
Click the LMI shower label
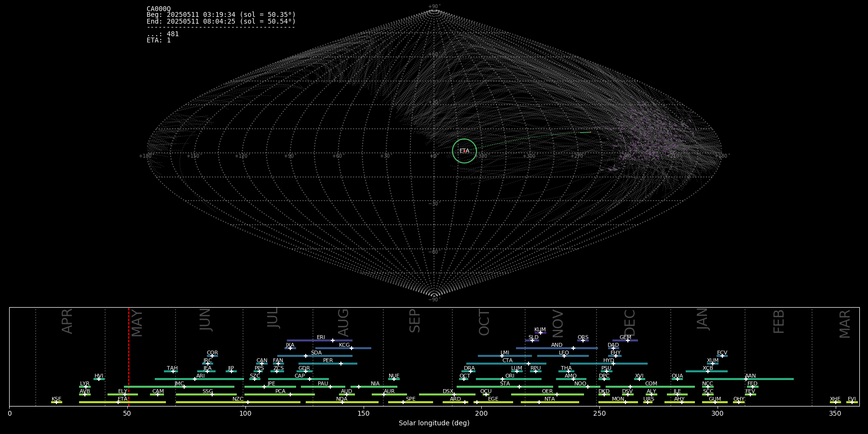tap(505, 353)
